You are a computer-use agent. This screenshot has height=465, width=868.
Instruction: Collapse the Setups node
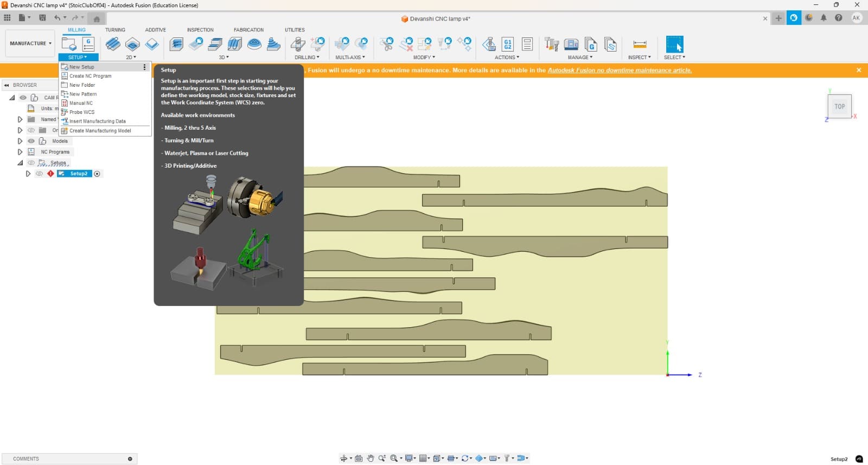coord(20,163)
